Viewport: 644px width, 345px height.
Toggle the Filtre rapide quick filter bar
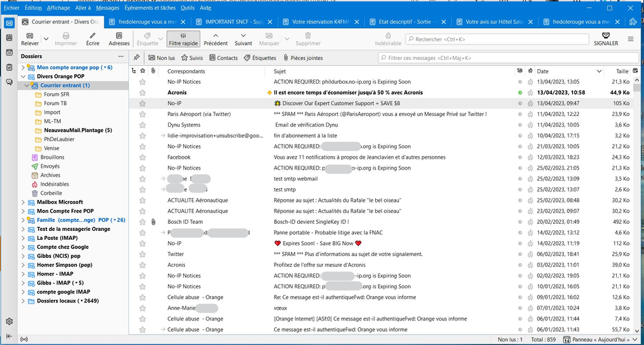[183, 39]
